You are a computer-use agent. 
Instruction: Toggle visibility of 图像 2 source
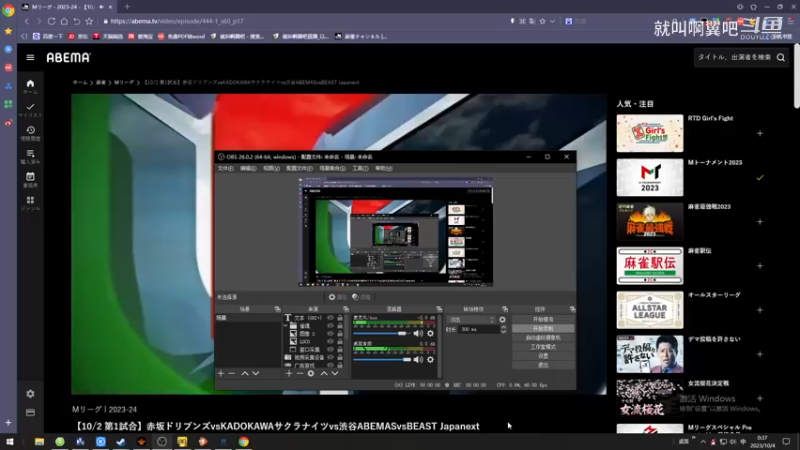pyautogui.click(x=330, y=334)
